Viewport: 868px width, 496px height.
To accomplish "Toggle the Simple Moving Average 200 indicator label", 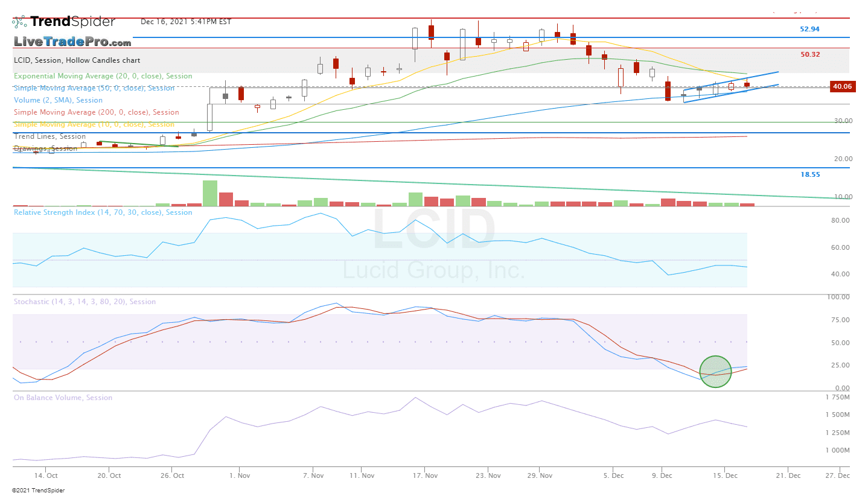I will pyautogui.click(x=96, y=112).
